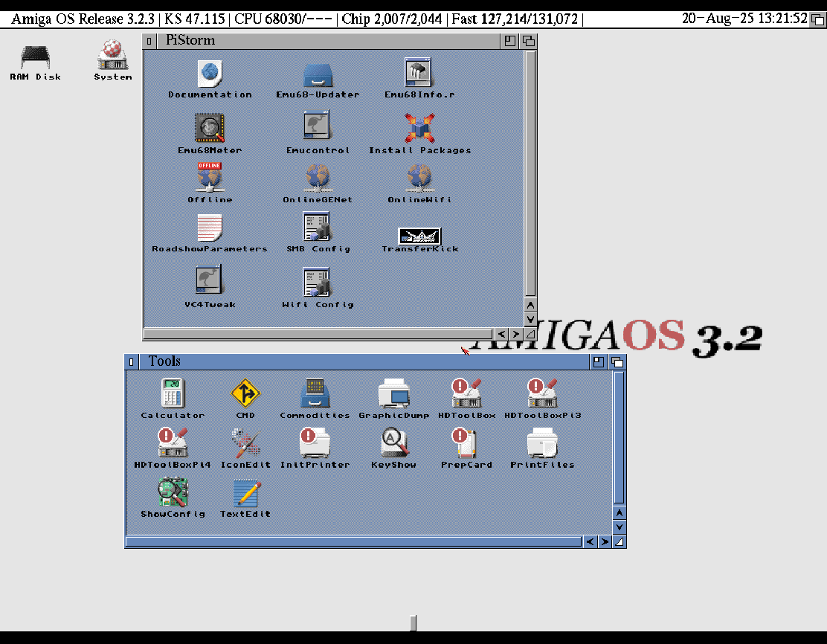
Task: Click the PiStorm scroll down arrow
Action: pyautogui.click(x=530, y=319)
